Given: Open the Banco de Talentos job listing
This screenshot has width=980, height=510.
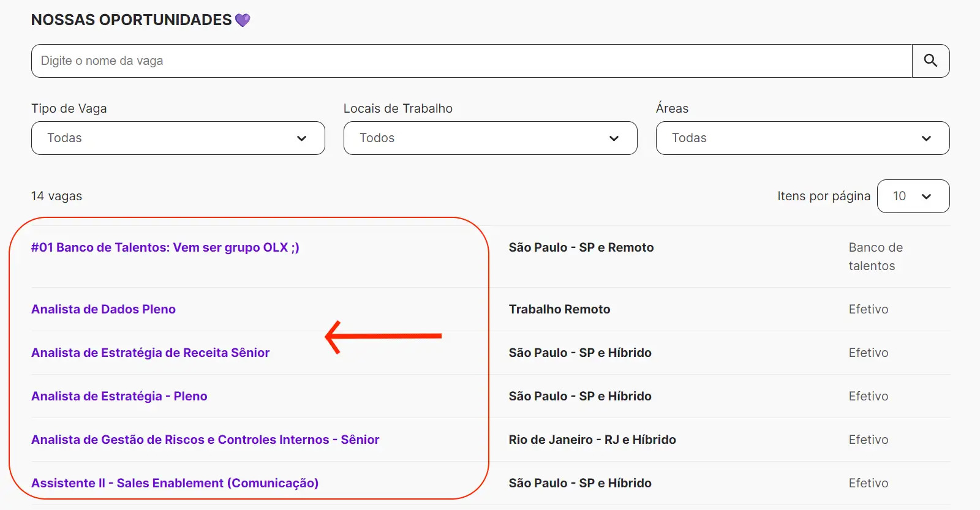Looking at the screenshot, I should 165,247.
